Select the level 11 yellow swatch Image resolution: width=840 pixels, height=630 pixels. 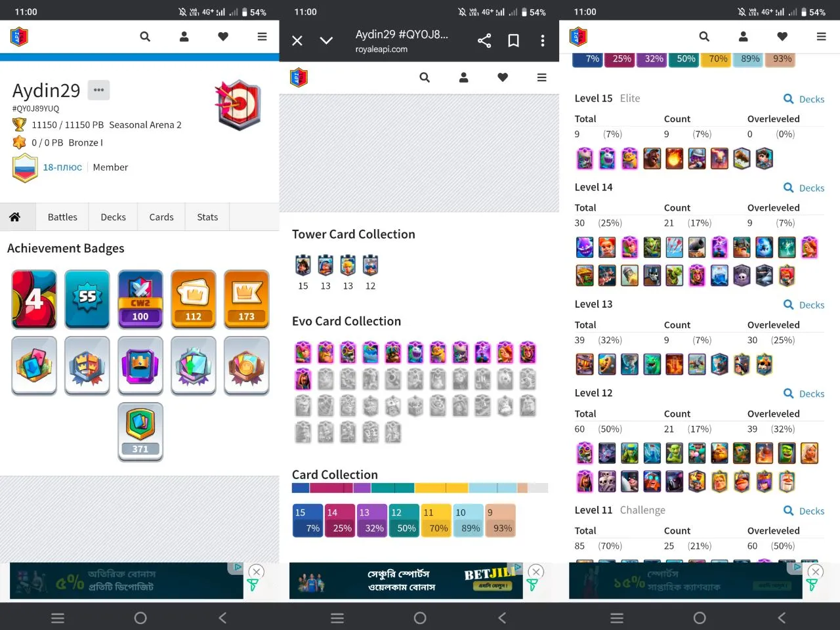click(435, 520)
